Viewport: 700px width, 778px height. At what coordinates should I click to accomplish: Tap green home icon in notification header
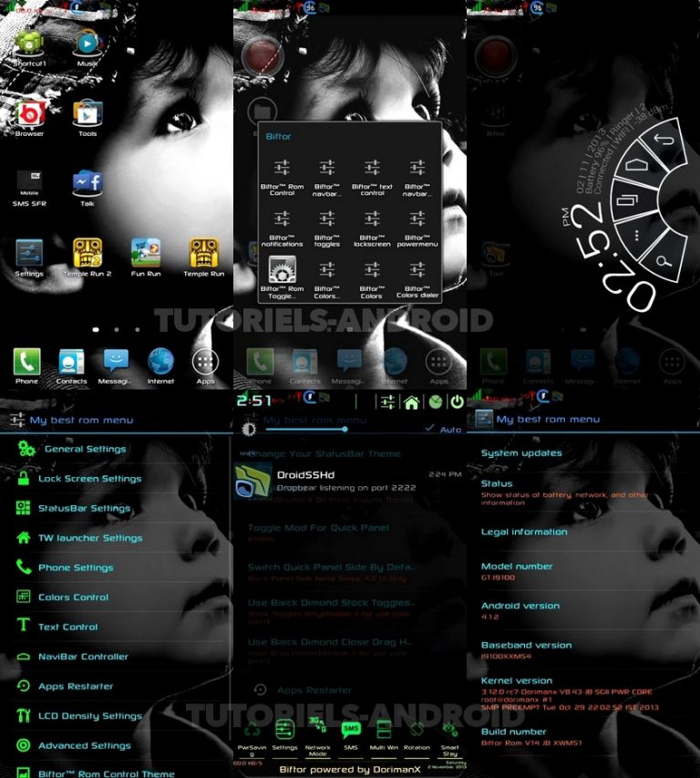point(411,402)
